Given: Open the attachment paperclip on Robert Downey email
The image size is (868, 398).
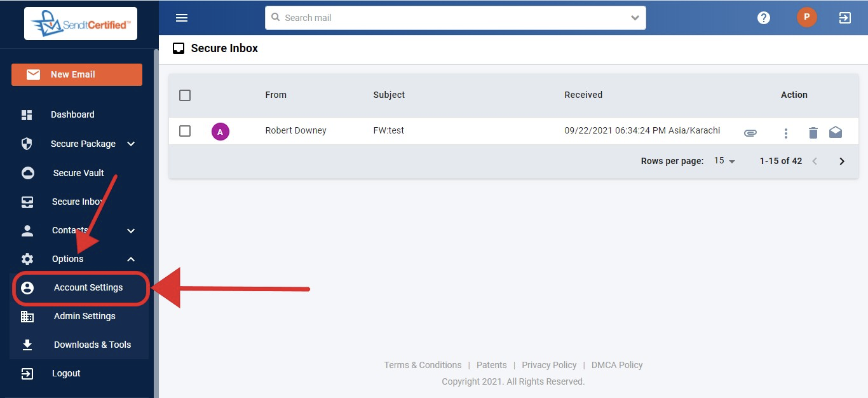Looking at the screenshot, I should [x=750, y=132].
